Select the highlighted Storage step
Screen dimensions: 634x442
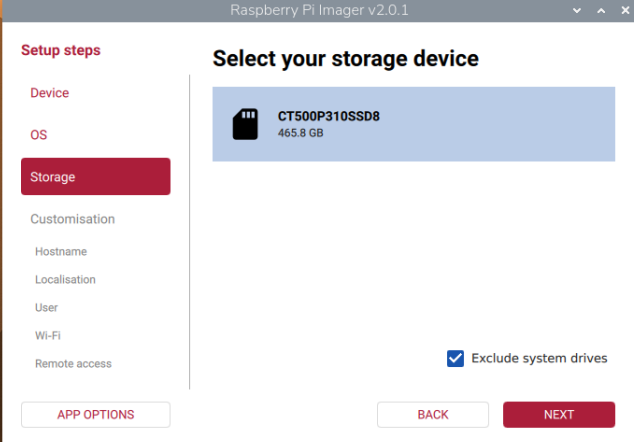point(95,177)
